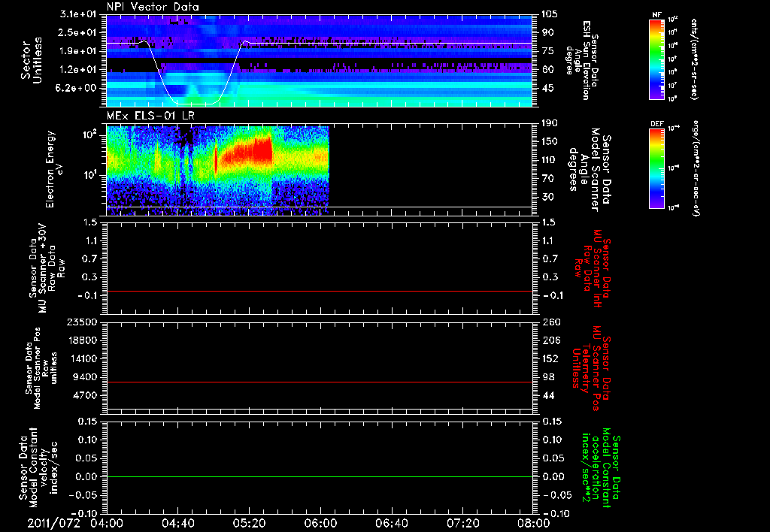Click the 18800 scanner position tick

[82, 340]
